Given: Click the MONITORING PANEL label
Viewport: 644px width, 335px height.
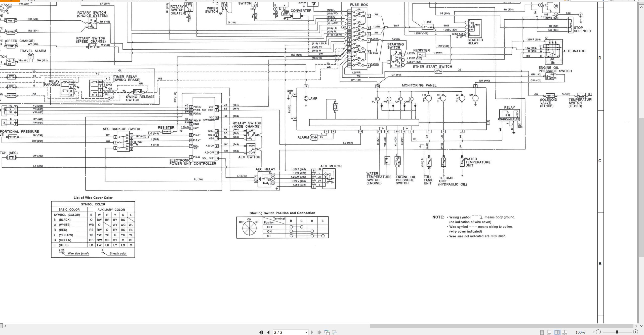Looking at the screenshot, I should tap(419, 85).
